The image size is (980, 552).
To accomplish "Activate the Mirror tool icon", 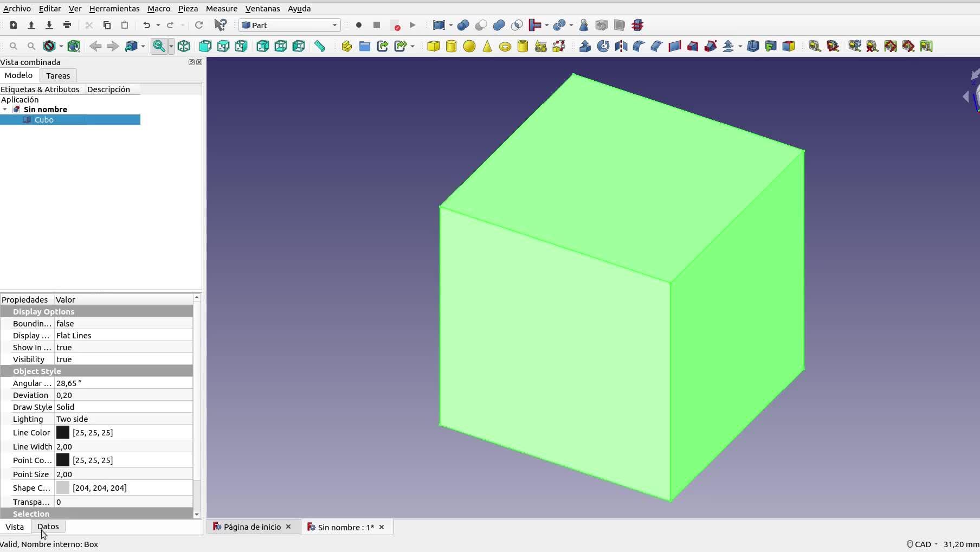I will [621, 46].
